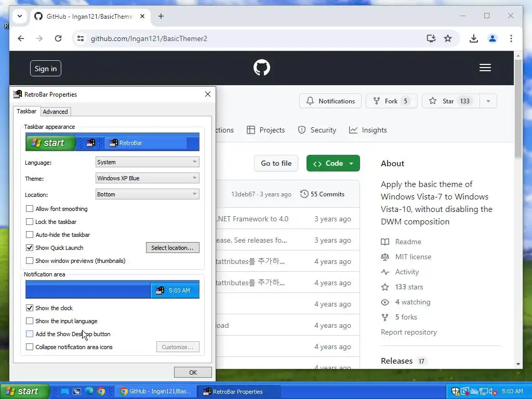Click the page vertical scrollbar thumb
532x399 pixels.
[518, 109]
